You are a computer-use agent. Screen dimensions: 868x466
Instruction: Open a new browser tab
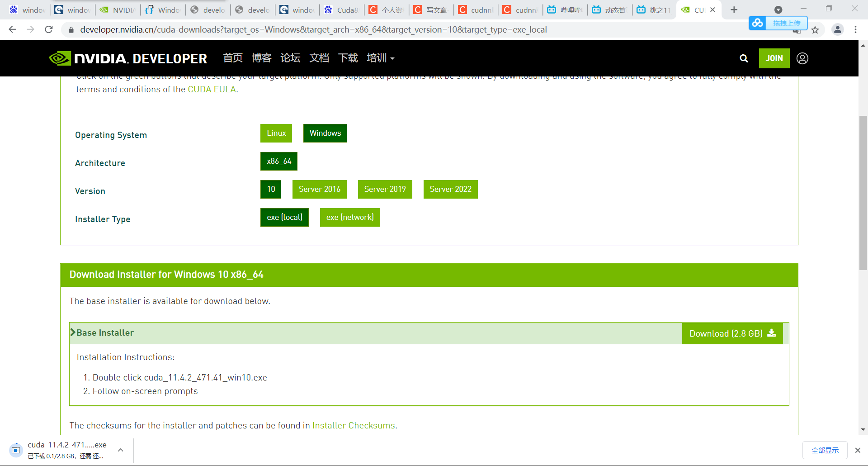pos(734,10)
